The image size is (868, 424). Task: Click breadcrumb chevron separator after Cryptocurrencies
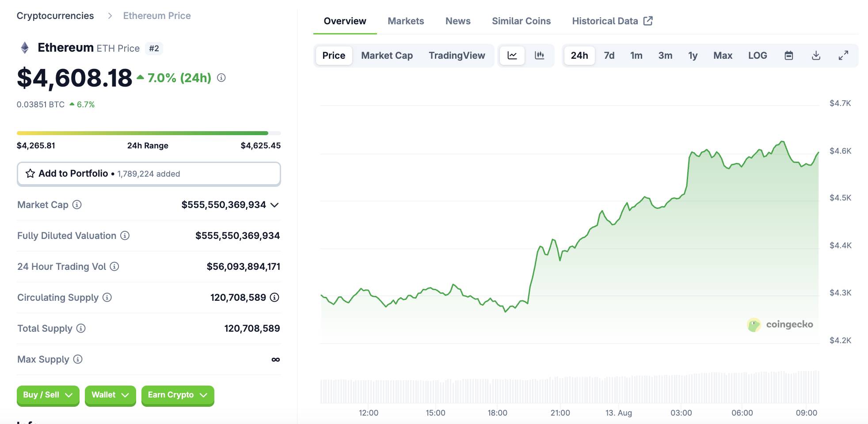point(110,16)
